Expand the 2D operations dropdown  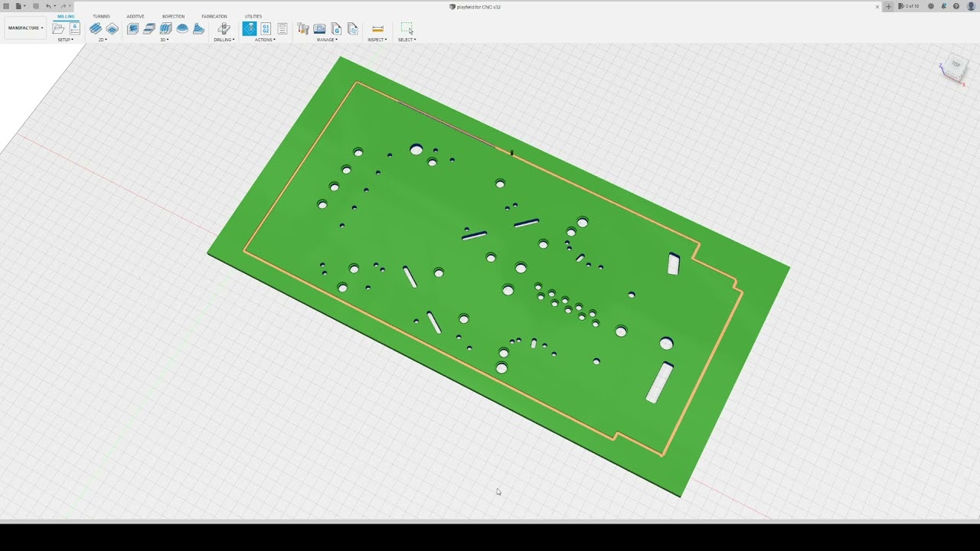[103, 40]
